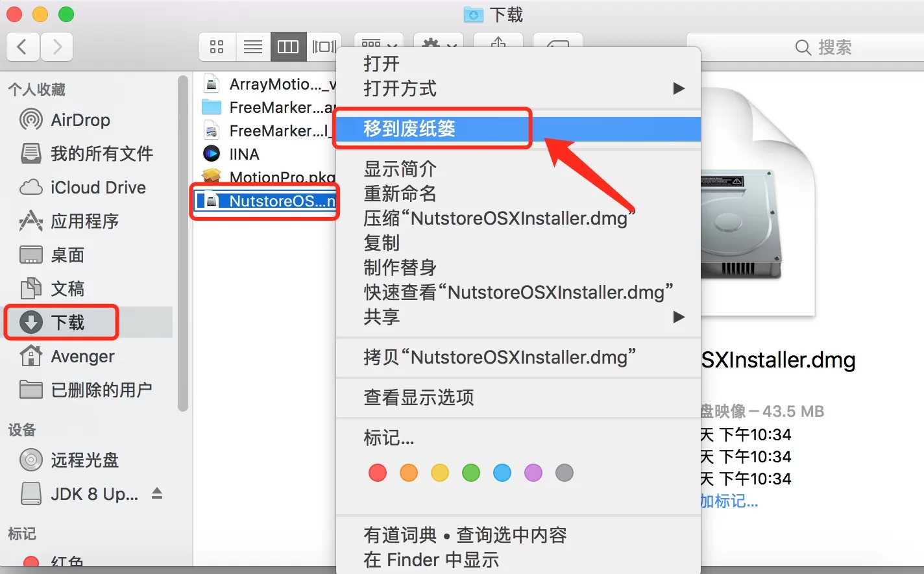
Task: Apply yellow tag color
Action: click(x=440, y=473)
